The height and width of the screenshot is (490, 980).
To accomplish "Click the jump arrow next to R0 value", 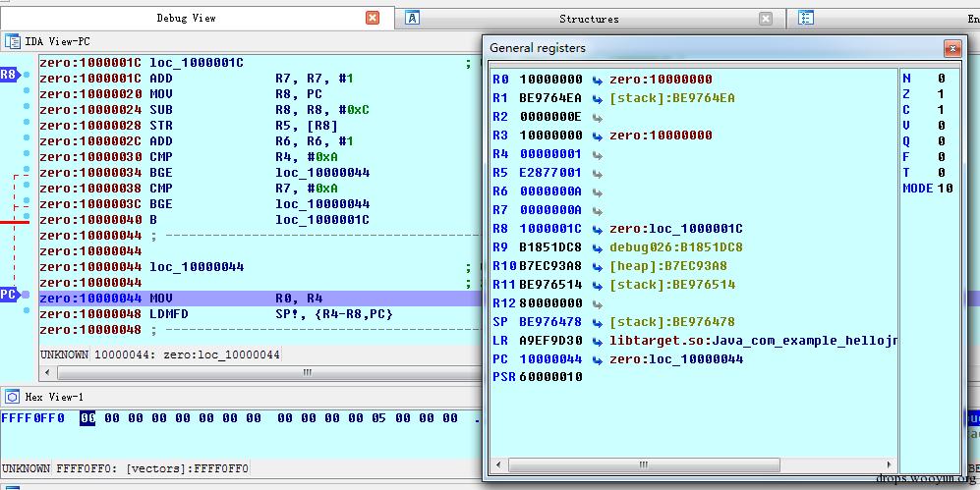I will (x=597, y=80).
